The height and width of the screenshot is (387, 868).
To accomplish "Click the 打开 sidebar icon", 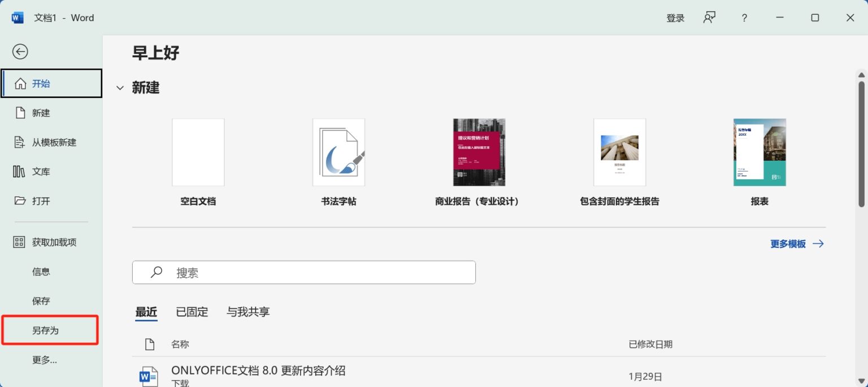I will (x=40, y=201).
